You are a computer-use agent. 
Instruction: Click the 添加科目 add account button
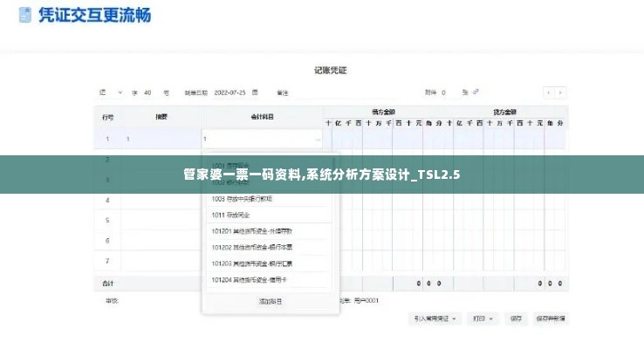click(x=271, y=301)
